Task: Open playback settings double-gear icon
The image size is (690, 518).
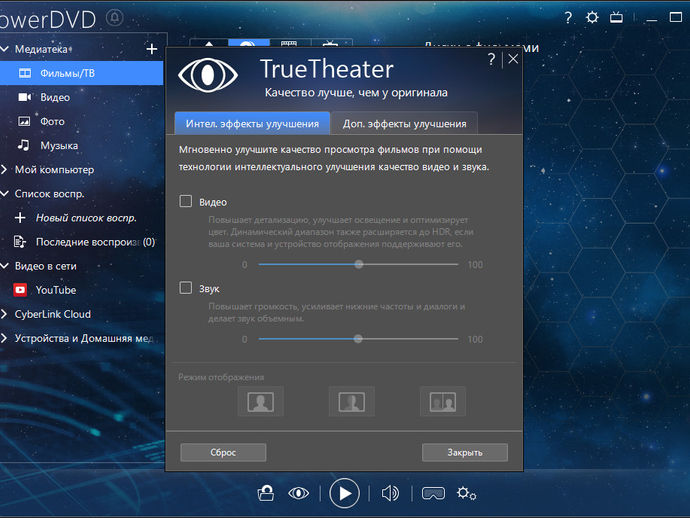Action: click(466, 493)
